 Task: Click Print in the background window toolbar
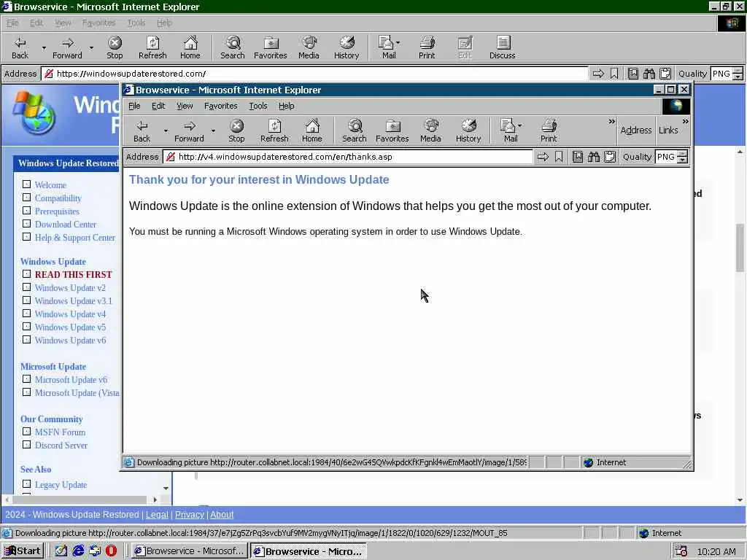pos(427,47)
